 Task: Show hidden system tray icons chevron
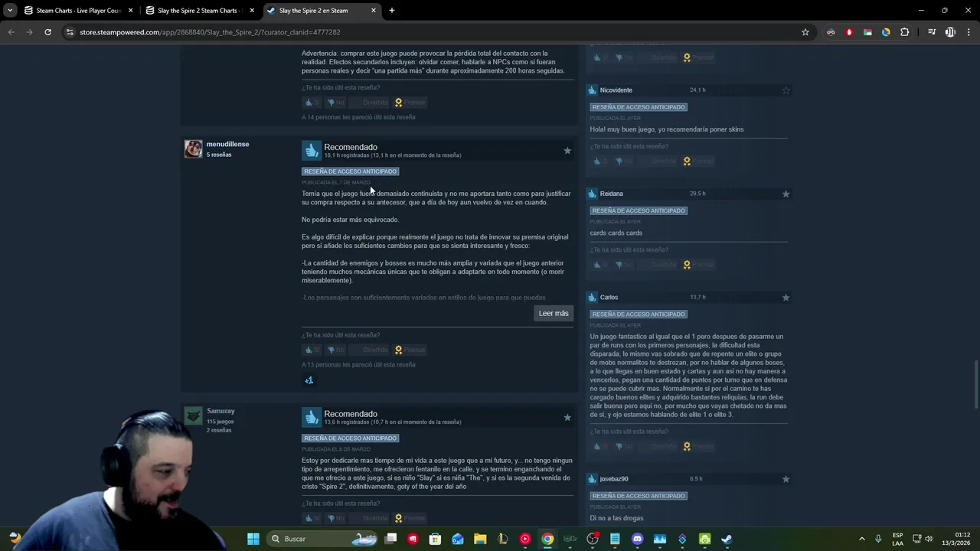(861, 539)
